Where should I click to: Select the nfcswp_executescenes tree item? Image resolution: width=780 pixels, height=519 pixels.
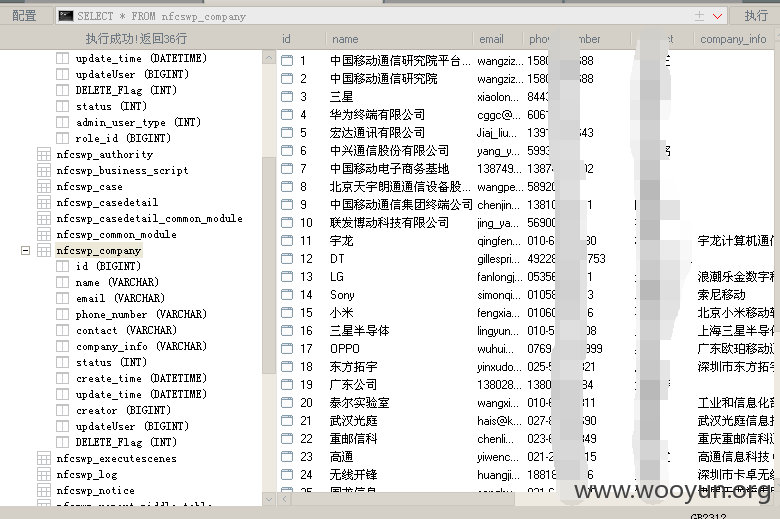[116, 458]
